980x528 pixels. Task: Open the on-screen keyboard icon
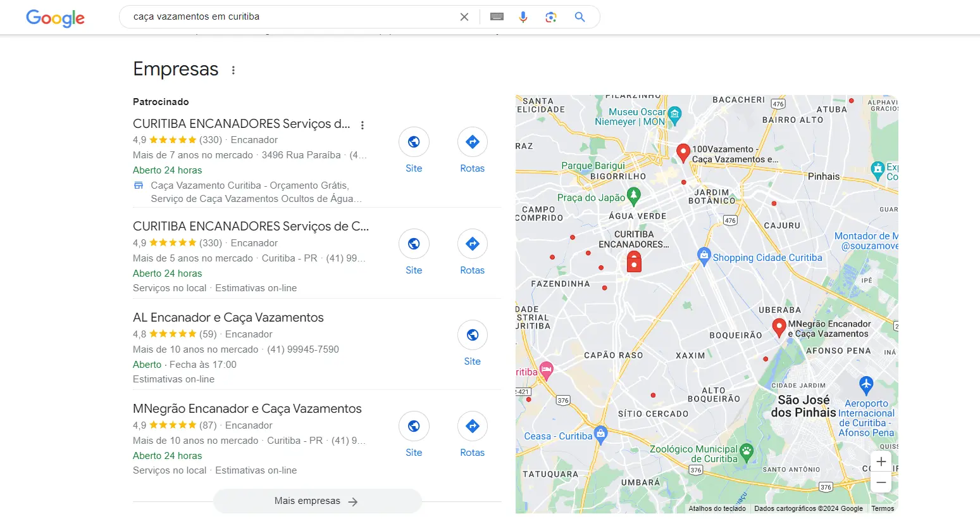click(x=497, y=17)
